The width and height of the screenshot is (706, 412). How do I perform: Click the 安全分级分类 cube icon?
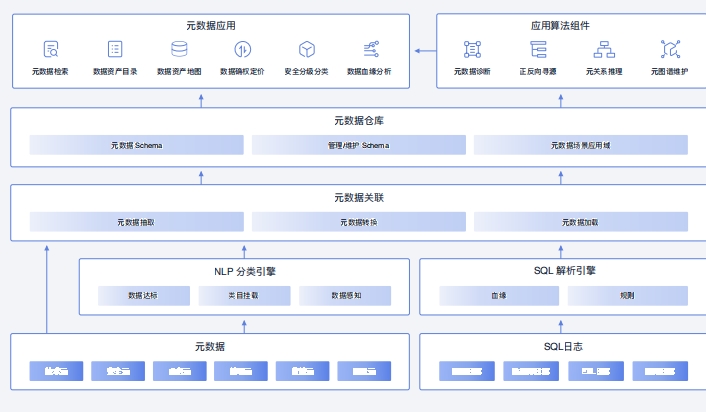pyautogui.click(x=307, y=49)
